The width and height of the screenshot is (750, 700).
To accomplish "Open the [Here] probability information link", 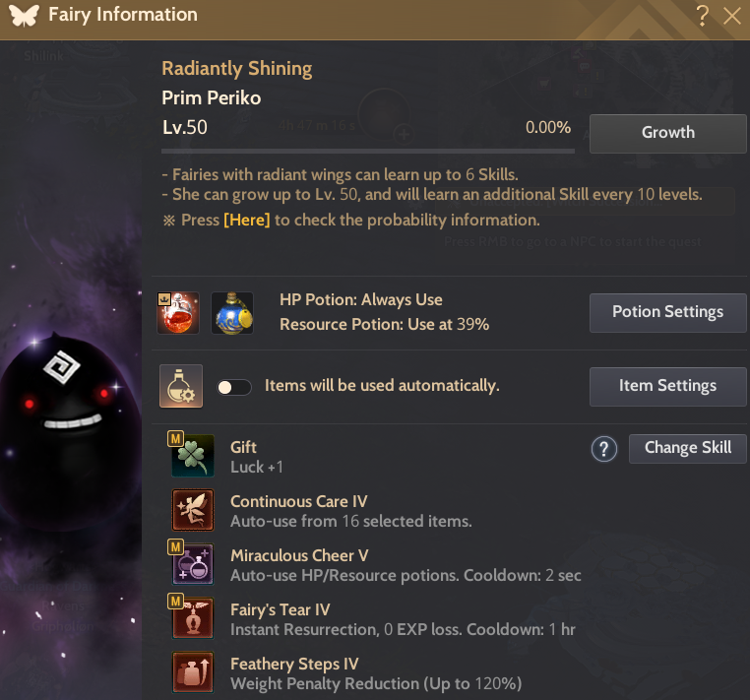I will click(x=247, y=221).
